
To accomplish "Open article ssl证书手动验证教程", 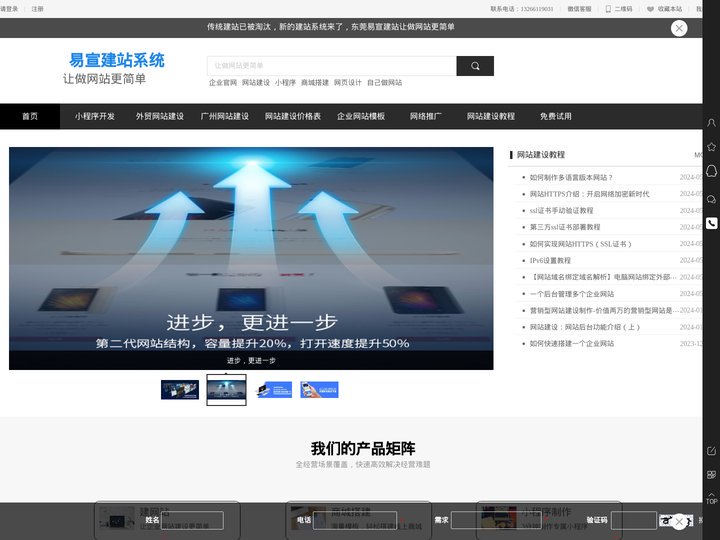I will (x=561, y=210).
